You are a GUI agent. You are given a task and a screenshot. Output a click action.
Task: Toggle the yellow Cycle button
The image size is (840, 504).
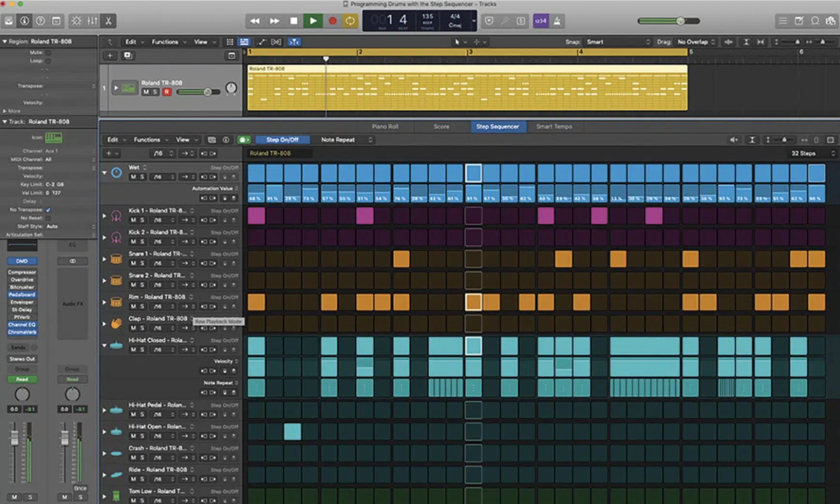pos(350,21)
